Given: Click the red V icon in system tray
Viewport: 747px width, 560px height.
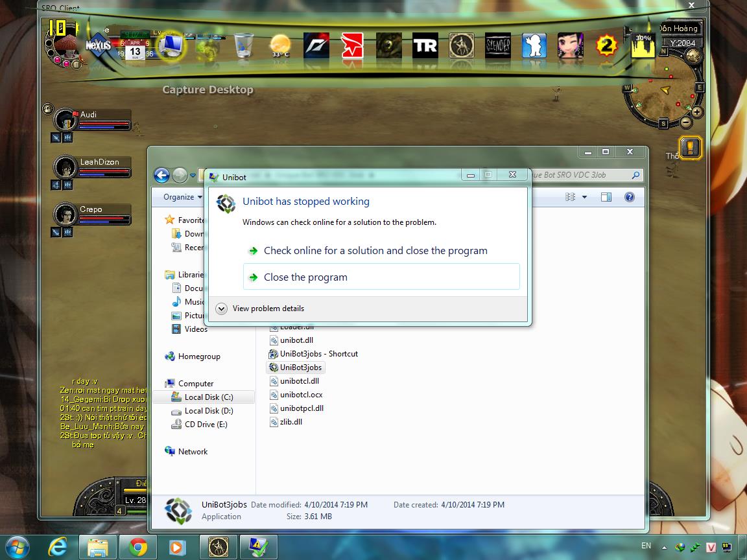Looking at the screenshot, I should 711,548.
